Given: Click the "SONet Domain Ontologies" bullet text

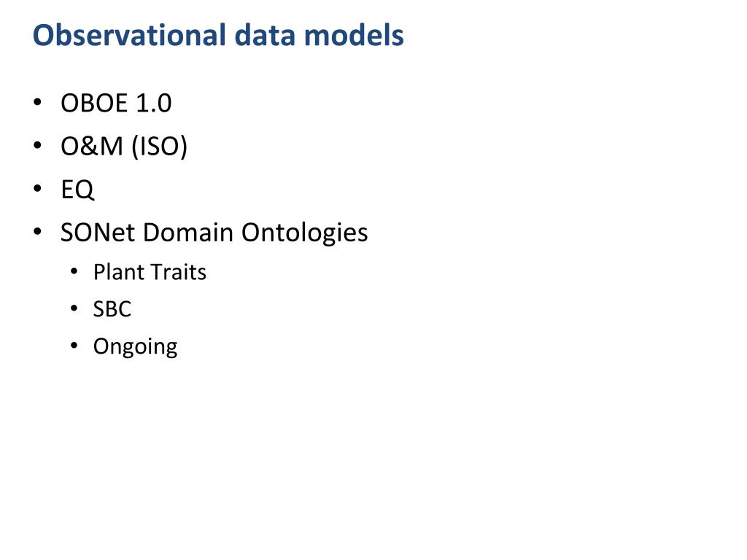Looking at the screenshot, I should tap(214, 233).
